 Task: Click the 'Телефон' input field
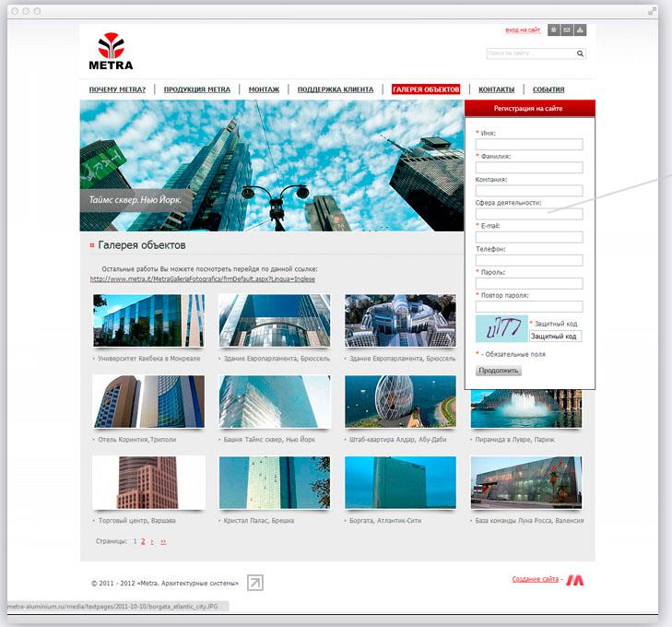(529, 260)
